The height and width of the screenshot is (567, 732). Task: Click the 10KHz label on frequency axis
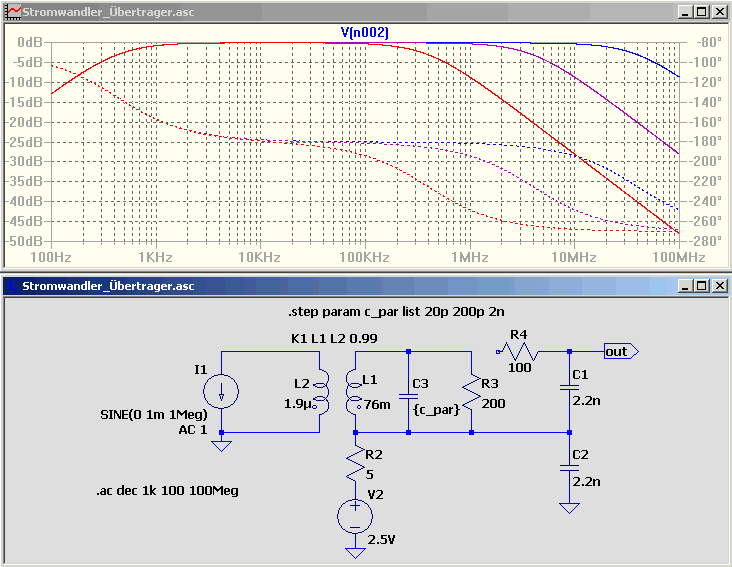coord(259,257)
